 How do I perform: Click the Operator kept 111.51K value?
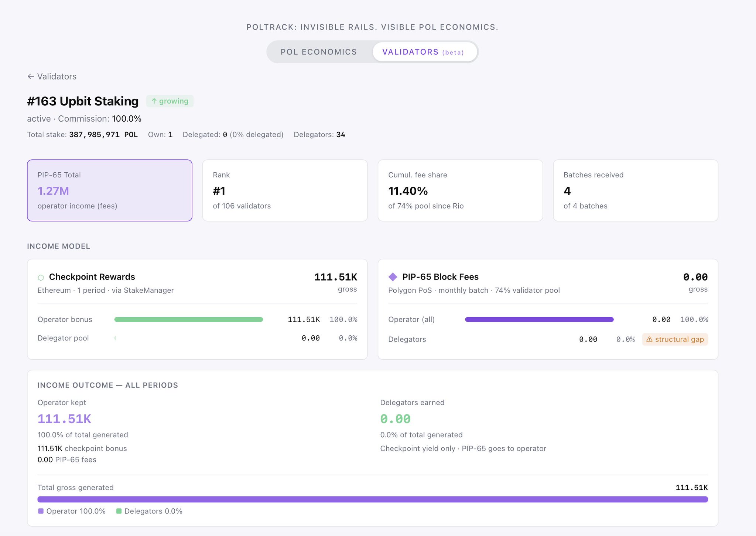64,419
